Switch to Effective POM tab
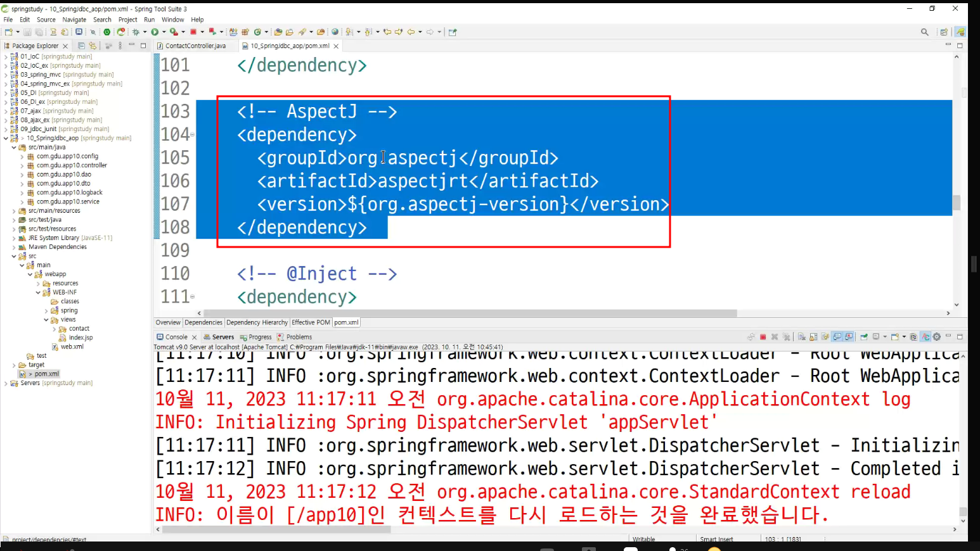The image size is (980, 551). 311,322
